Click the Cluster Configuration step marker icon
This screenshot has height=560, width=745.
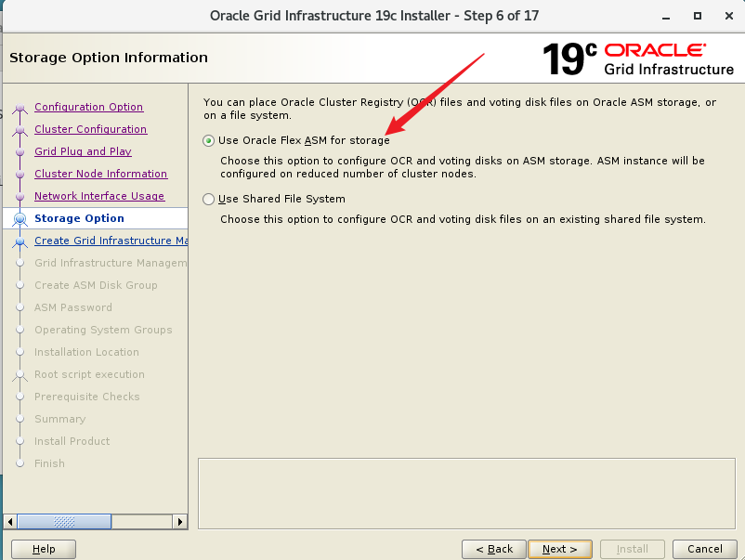[20, 130]
